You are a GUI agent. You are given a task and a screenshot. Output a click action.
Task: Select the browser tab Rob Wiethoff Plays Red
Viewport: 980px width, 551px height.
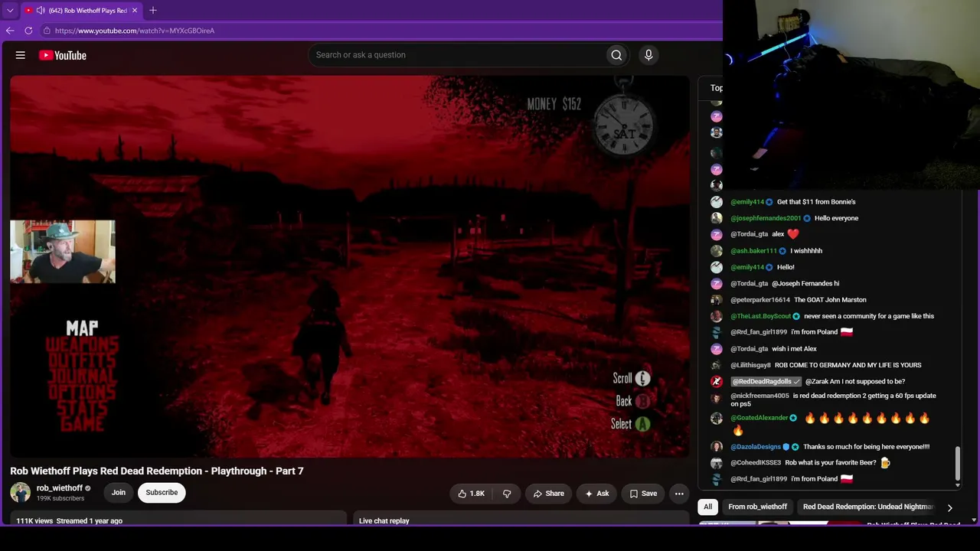[82, 11]
